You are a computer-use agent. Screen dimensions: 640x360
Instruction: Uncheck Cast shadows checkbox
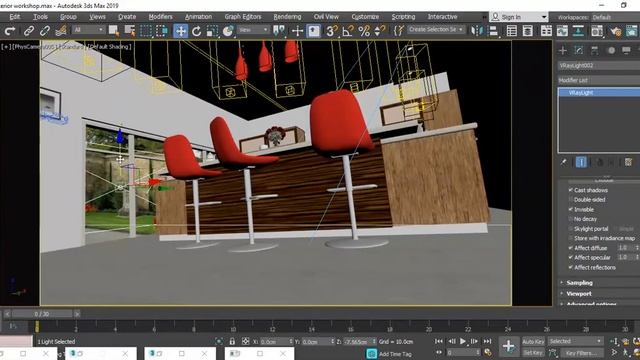[571, 190]
